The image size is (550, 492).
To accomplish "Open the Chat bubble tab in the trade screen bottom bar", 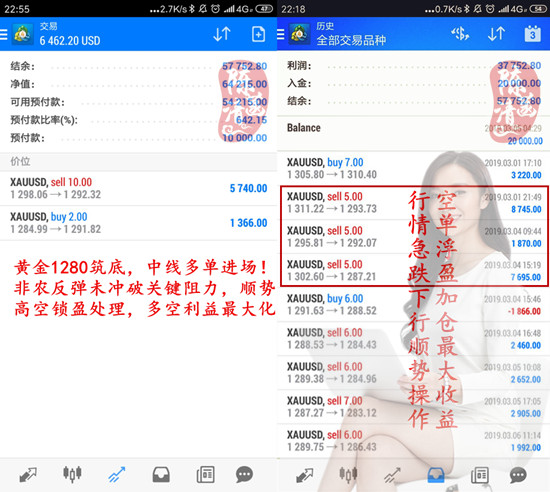I will click(x=244, y=475).
